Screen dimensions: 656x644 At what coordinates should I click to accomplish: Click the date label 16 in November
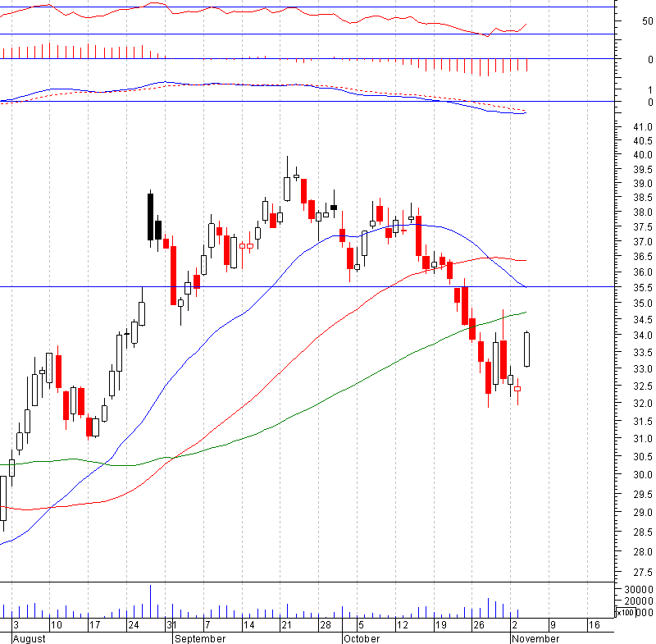(594, 625)
